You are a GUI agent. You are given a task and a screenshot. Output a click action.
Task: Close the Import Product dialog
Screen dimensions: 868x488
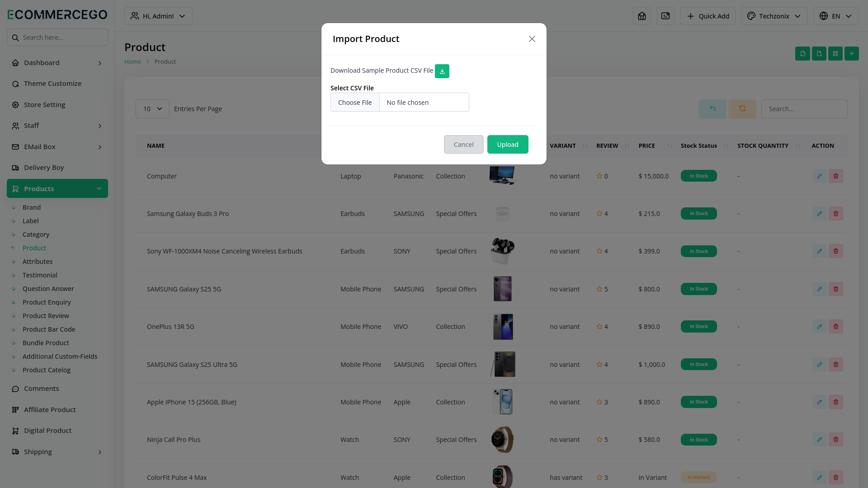click(532, 39)
